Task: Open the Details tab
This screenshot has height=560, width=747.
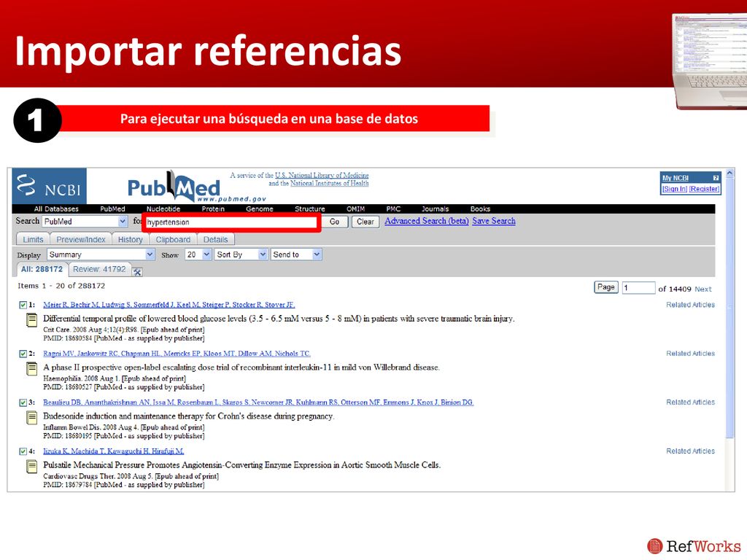Action: pyautogui.click(x=215, y=239)
